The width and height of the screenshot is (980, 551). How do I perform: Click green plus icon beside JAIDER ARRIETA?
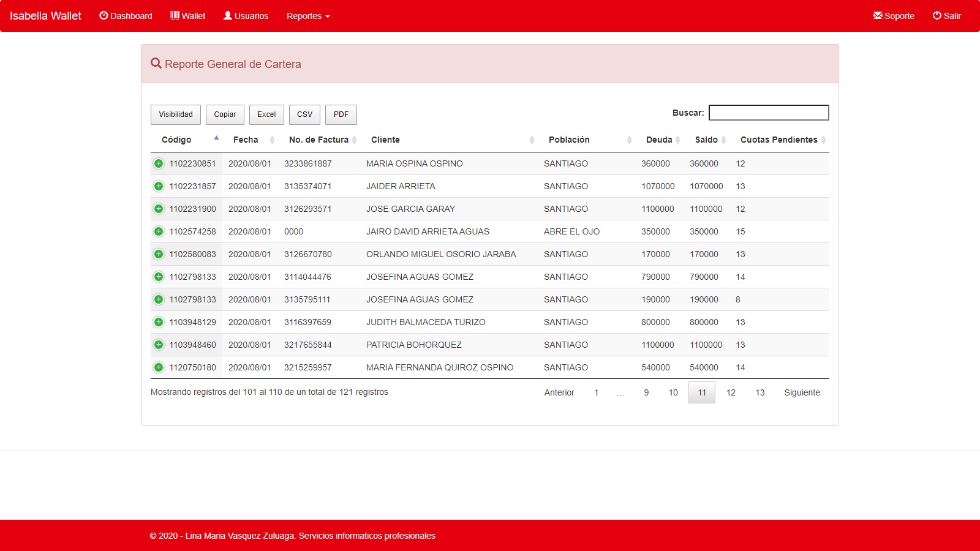tap(159, 186)
